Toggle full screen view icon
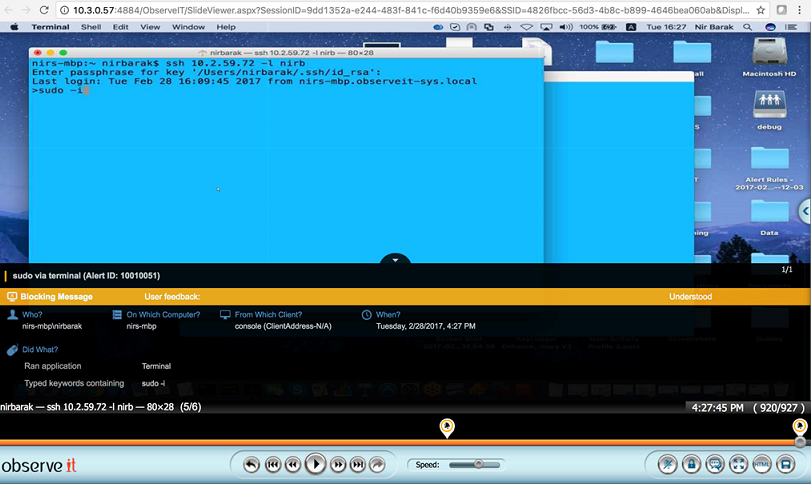The width and height of the screenshot is (811, 484). [x=738, y=464]
